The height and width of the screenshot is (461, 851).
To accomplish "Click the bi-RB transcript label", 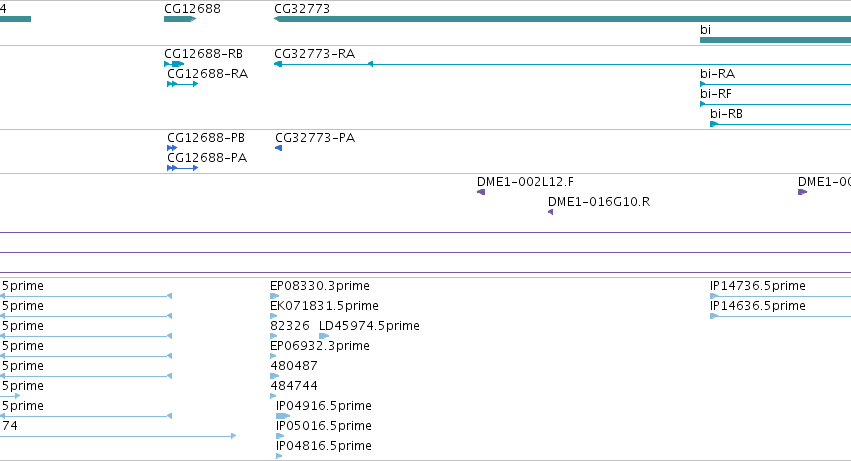I will click(726, 114).
